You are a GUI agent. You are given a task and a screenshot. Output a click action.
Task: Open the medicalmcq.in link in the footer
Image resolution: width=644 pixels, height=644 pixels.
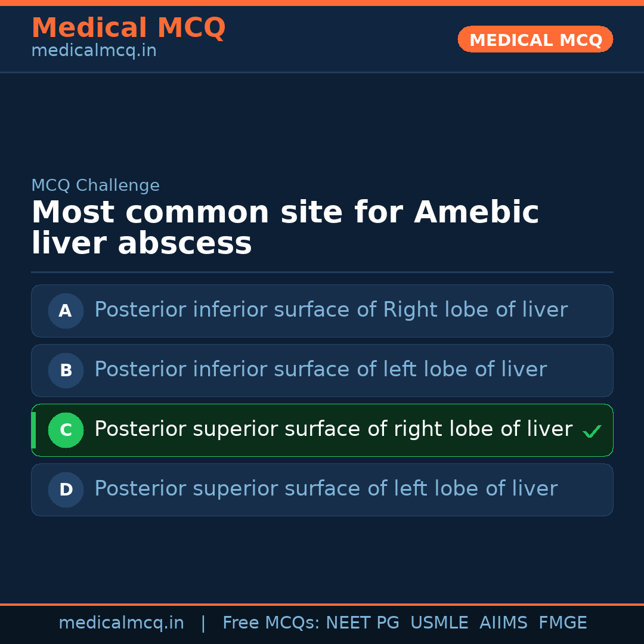[x=121, y=623]
